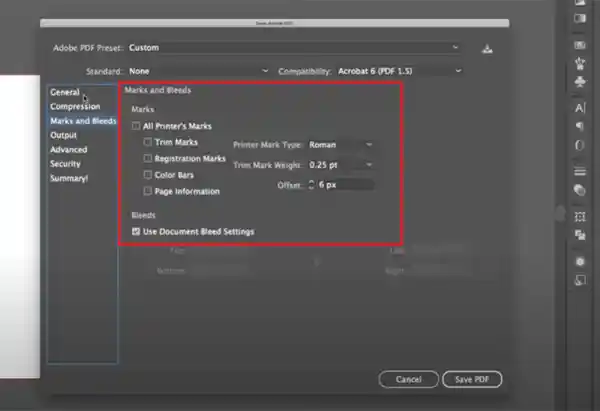This screenshot has height=411, width=600.
Task: Open the Stroke panel icon
Action: (580, 171)
